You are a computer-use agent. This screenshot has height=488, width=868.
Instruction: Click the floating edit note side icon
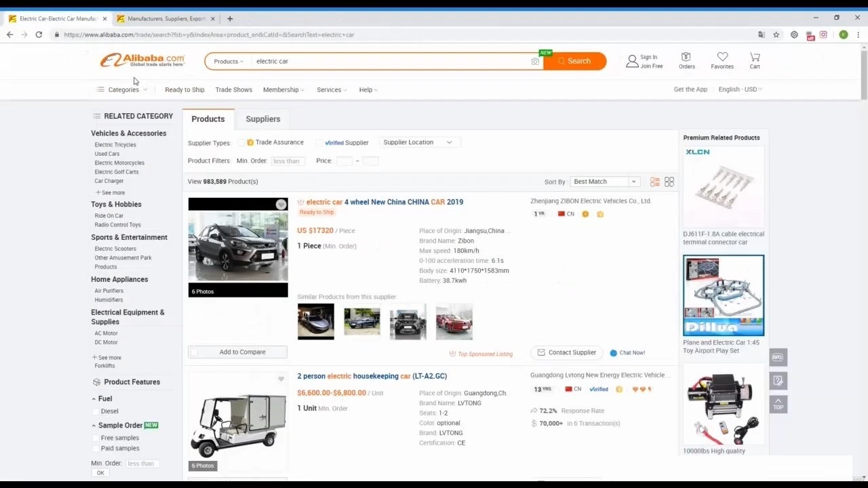pyautogui.click(x=778, y=381)
